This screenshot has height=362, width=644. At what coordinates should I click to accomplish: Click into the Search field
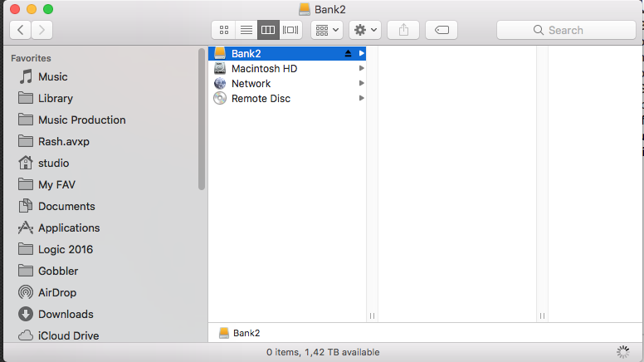pyautogui.click(x=566, y=30)
